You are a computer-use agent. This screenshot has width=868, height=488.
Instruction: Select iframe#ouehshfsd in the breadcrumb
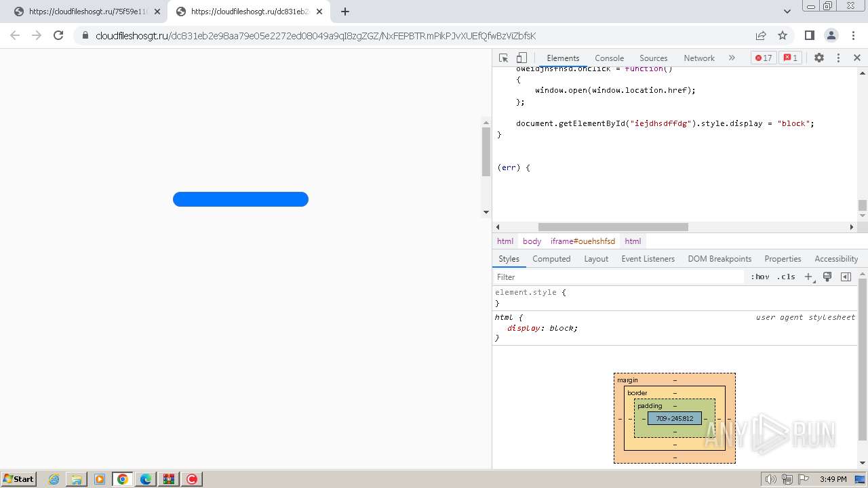pyautogui.click(x=583, y=241)
